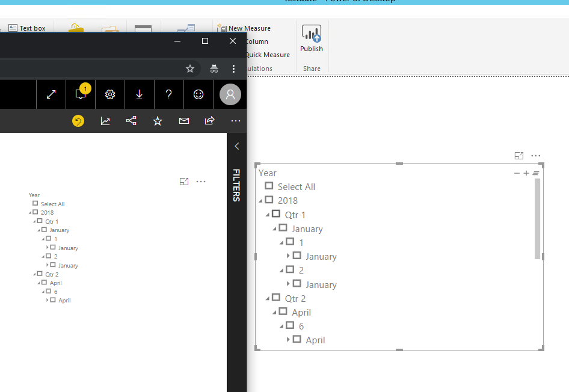Minimize the browser window
The height and width of the screenshot is (392, 569).
click(177, 41)
